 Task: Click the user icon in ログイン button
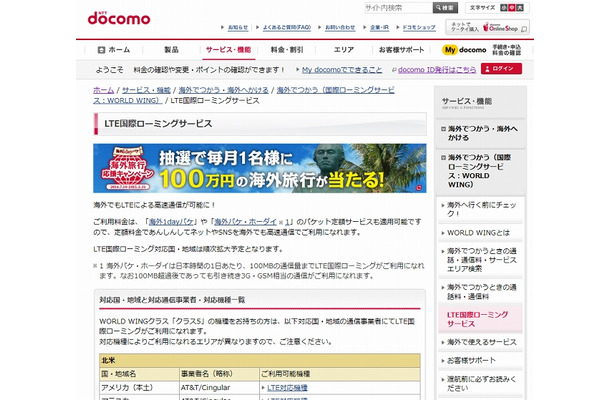click(487, 69)
